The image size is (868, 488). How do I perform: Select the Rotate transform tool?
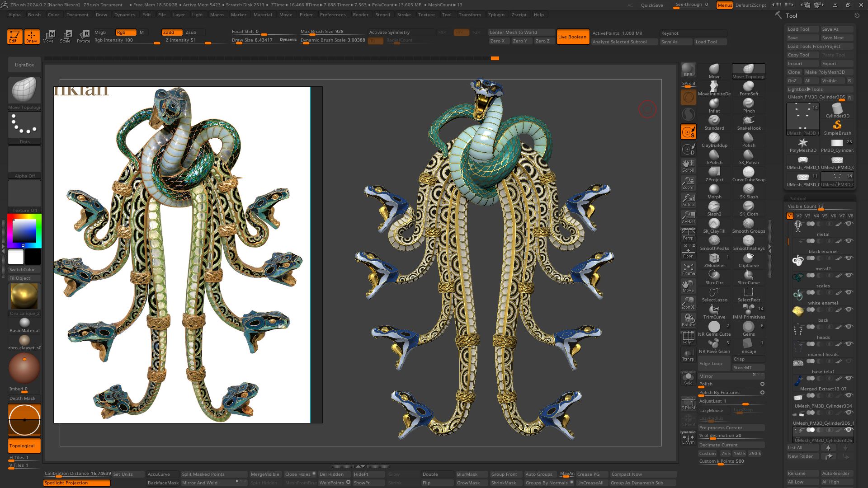pos(84,37)
